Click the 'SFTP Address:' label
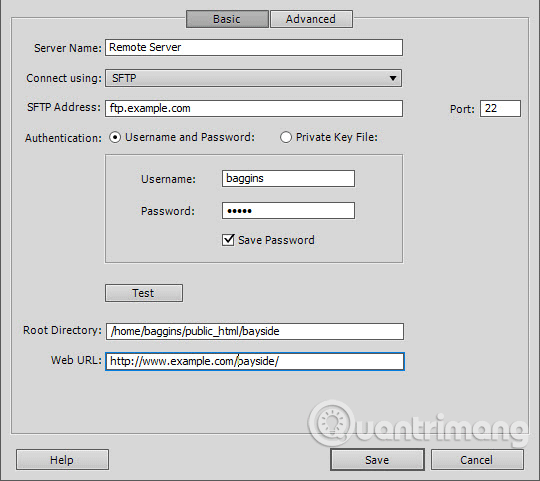The image size is (540, 481). pos(64,107)
